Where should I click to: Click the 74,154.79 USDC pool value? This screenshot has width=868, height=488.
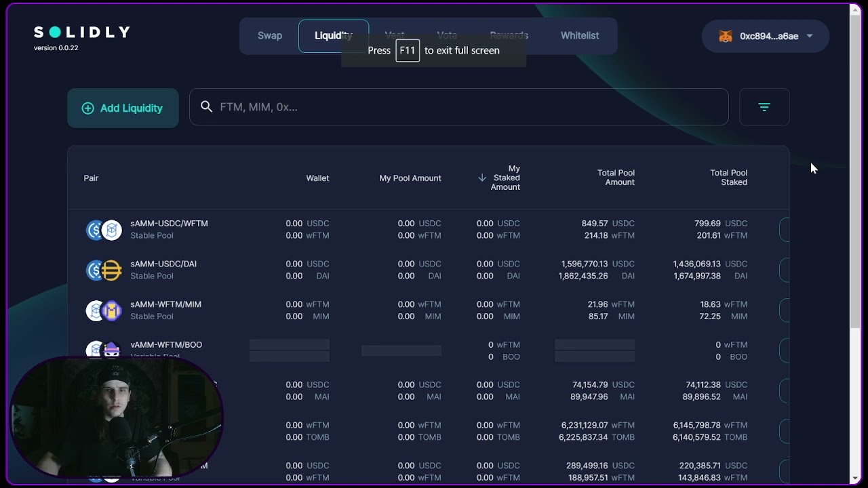coord(604,384)
